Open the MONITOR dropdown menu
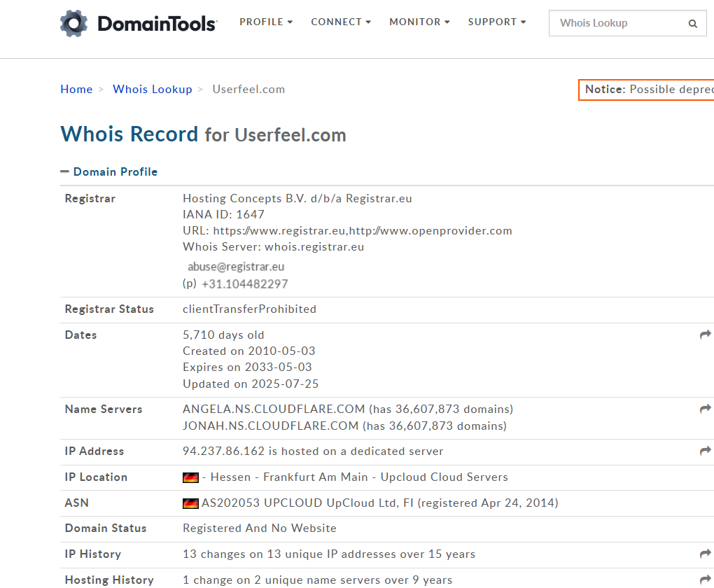 click(x=419, y=22)
